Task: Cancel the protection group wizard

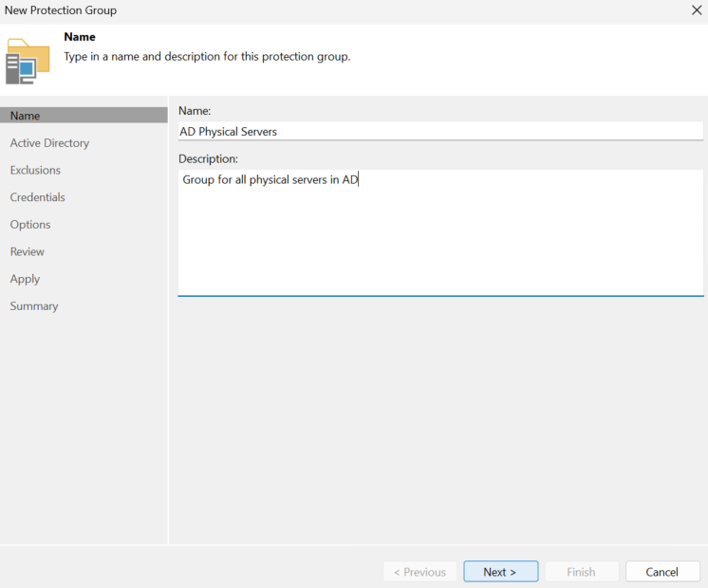Action: [x=662, y=572]
